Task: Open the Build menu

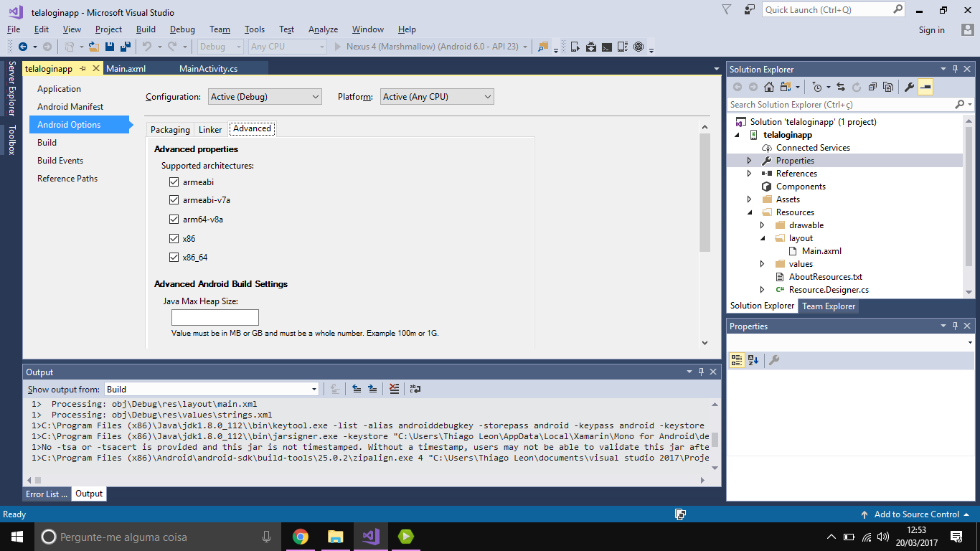Action: [146, 29]
